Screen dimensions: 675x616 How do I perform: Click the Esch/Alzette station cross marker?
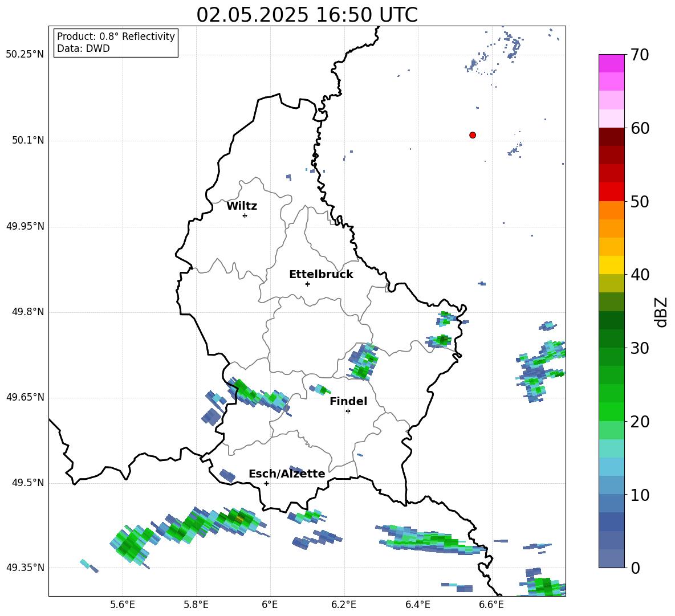(x=266, y=483)
